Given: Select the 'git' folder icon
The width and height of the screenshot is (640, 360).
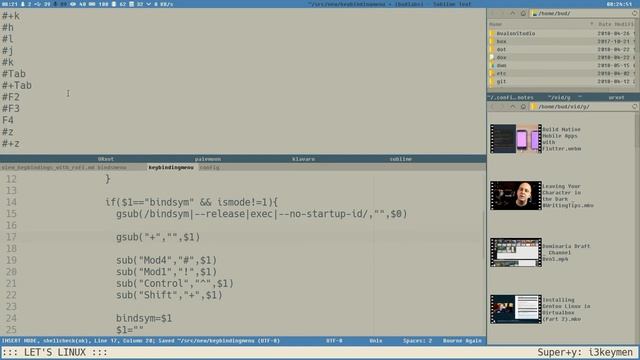Looking at the screenshot, I should (x=492, y=82).
